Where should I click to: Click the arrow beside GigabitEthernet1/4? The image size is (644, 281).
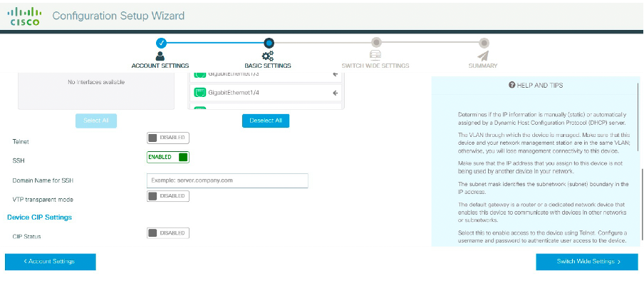(x=335, y=93)
